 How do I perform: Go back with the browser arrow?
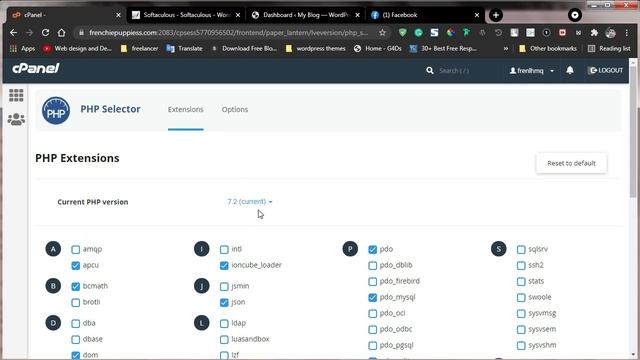pos(13,32)
